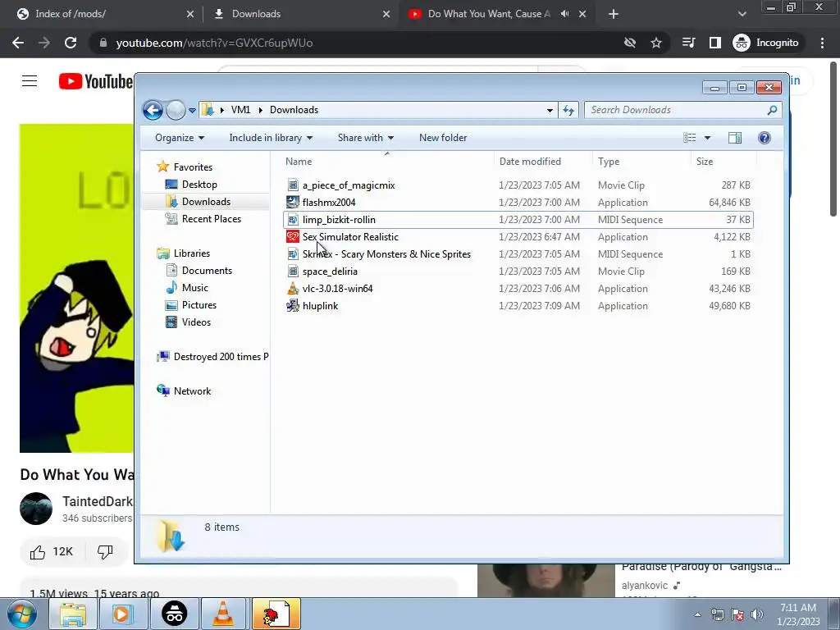Click Downloads in the address breadcrumb
Screen dimensions: 840x630
click(294, 110)
